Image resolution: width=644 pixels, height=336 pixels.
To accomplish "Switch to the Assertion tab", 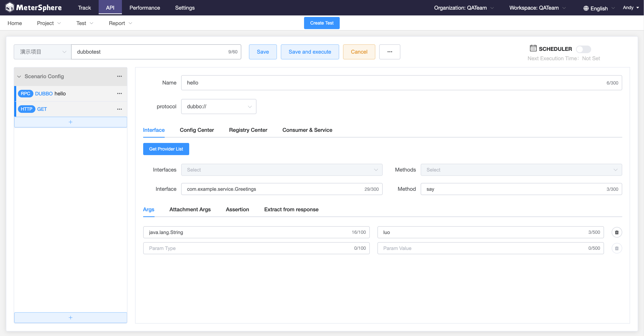I will (237, 209).
